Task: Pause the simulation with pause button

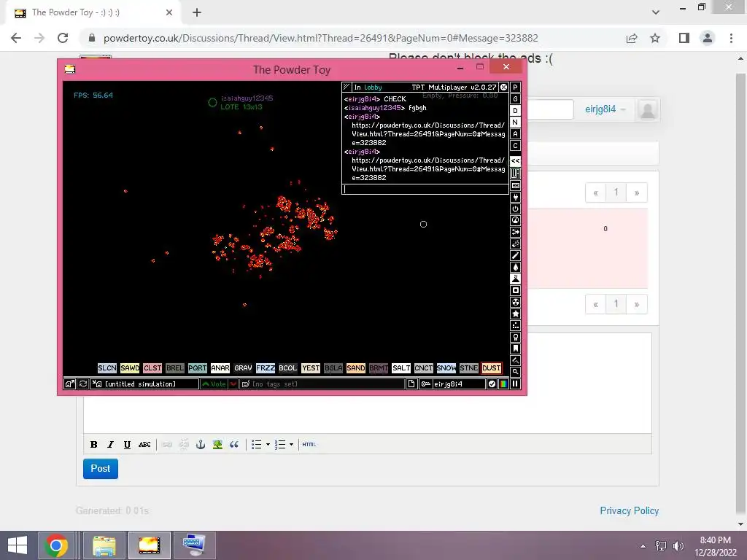Action: click(x=515, y=384)
